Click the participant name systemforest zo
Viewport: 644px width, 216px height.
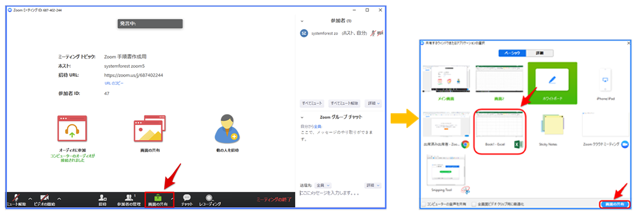point(325,33)
